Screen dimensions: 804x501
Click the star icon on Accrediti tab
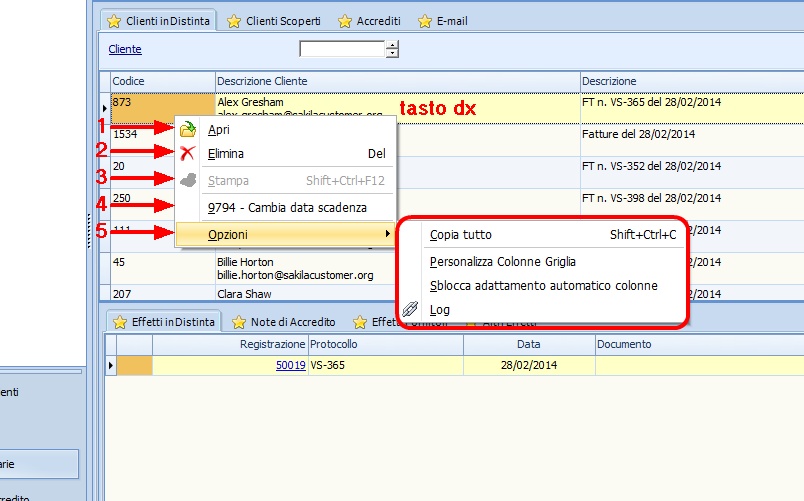click(x=345, y=21)
